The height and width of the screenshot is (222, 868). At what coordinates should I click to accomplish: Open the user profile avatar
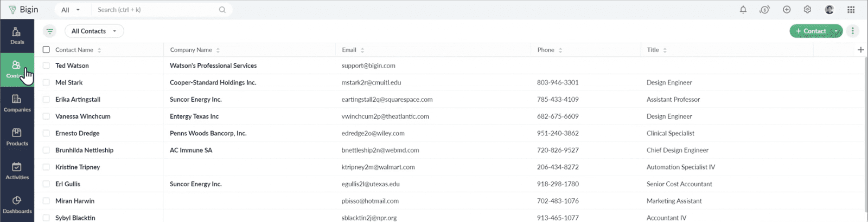click(829, 9)
